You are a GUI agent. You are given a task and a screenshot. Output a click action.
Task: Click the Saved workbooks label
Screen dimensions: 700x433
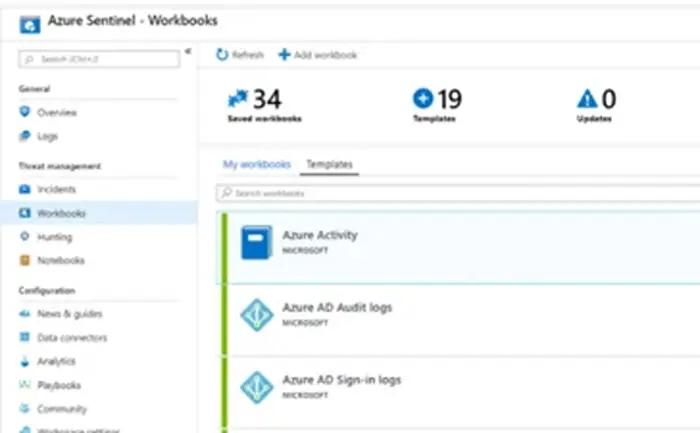tap(264, 119)
